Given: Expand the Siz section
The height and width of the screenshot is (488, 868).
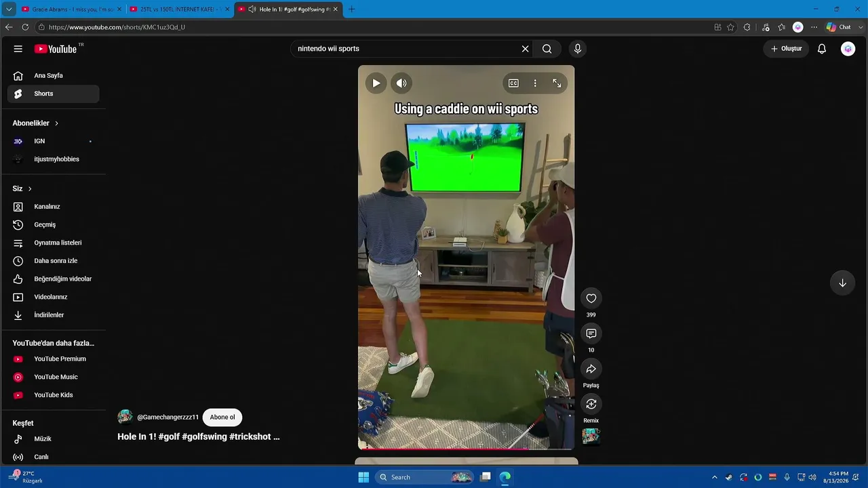Looking at the screenshot, I should tap(22, 188).
